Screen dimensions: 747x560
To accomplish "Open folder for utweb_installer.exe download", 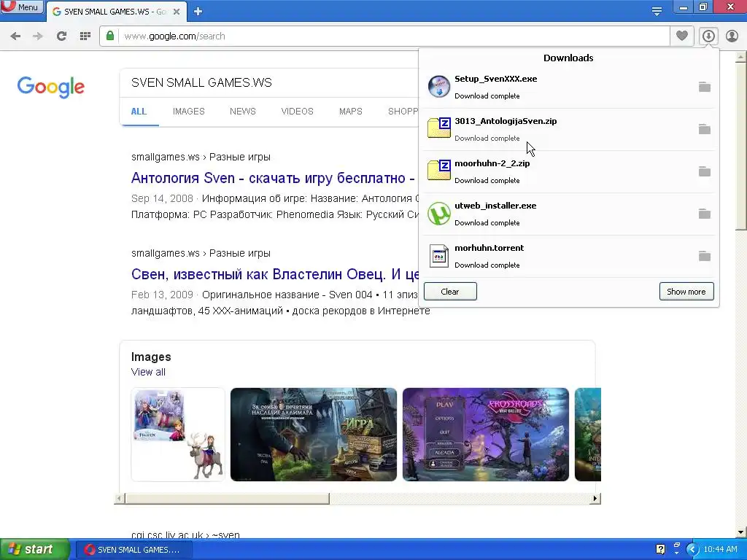I will (x=705, y=214).
